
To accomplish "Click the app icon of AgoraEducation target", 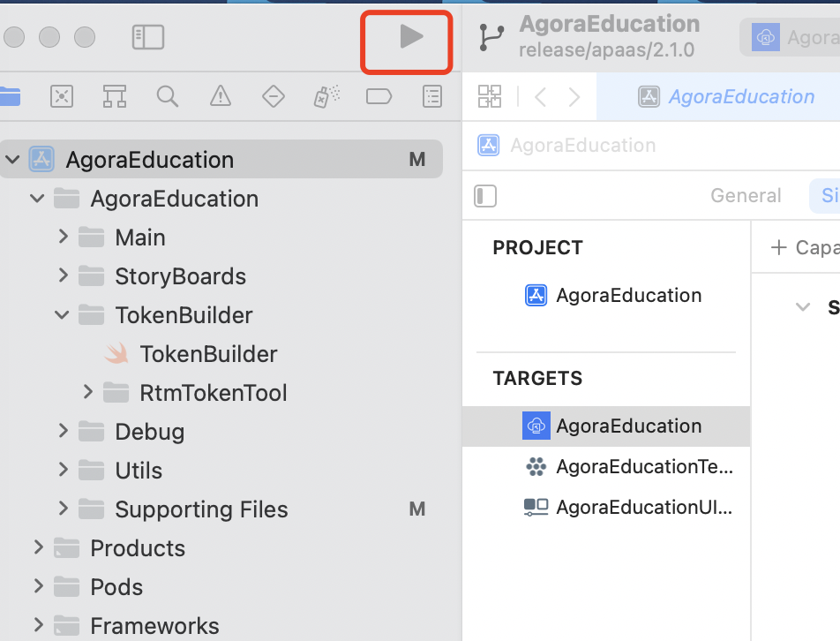I will point(536,426).
